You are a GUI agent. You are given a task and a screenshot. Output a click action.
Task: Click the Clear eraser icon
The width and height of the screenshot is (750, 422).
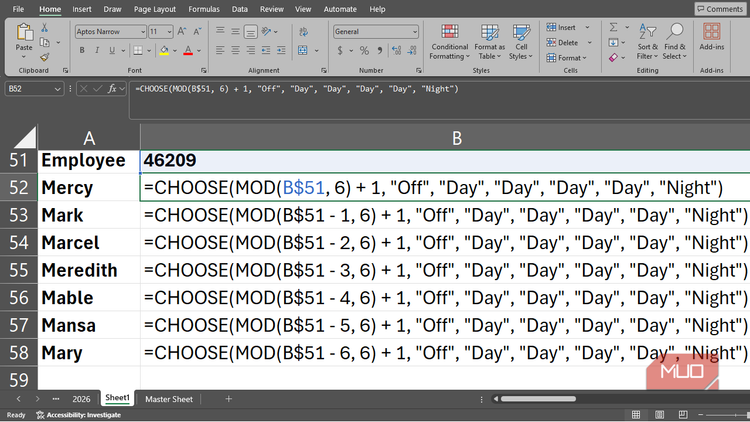point(614,57)
